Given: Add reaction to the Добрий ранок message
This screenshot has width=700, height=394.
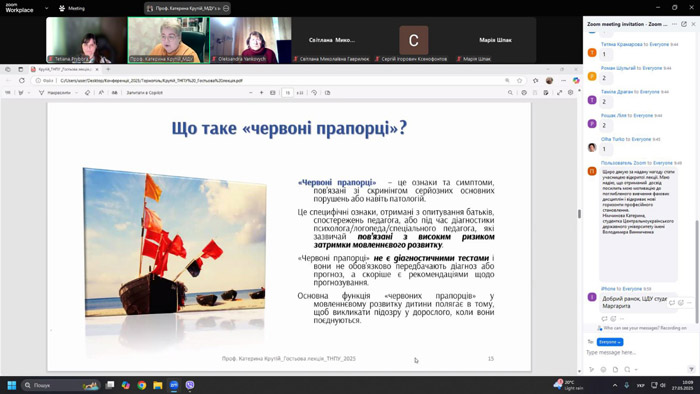Looking at the screenshot, I should tap(613, 319).
